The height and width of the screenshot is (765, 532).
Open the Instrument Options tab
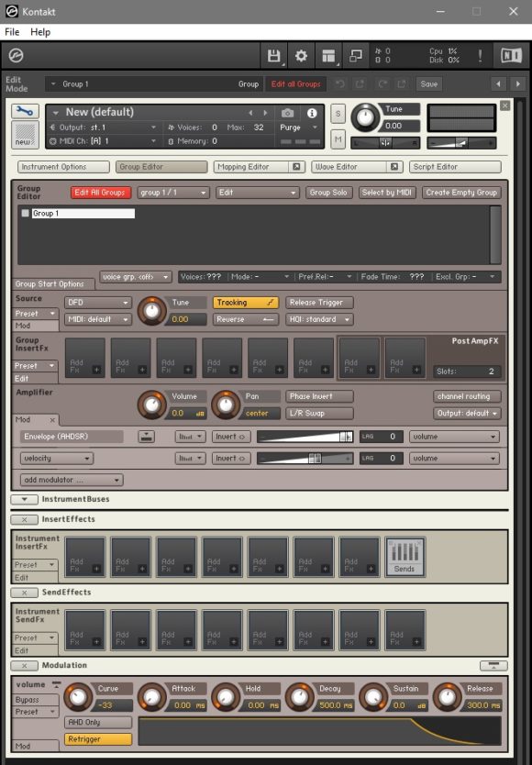[x=63, y=167]
